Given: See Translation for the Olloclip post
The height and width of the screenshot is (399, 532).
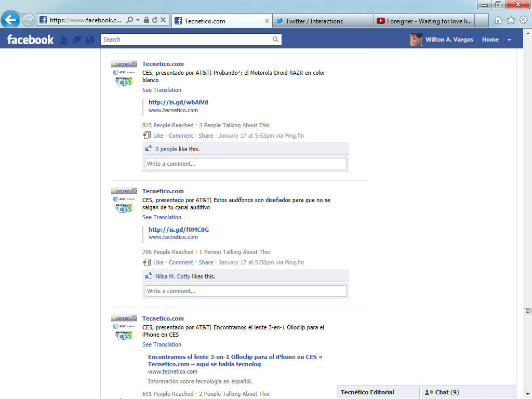Looking at the screenshot, I should point(162,344).
